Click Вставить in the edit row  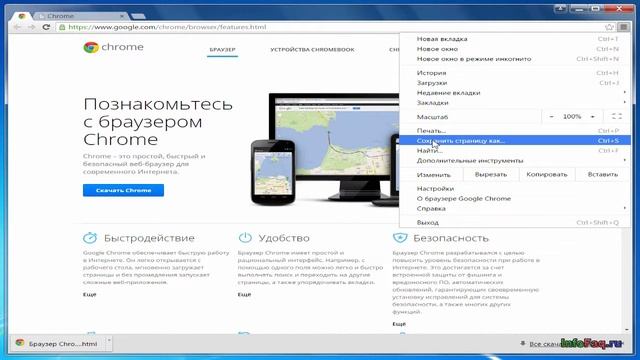pyautogui.click(x=603, y=174)
